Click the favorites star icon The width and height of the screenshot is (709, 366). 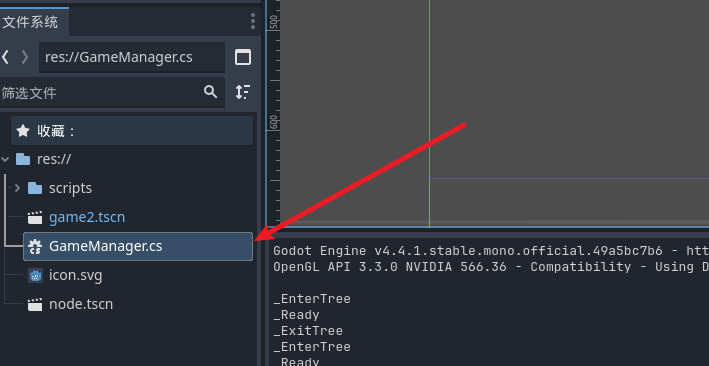click(x=23, y=131)
